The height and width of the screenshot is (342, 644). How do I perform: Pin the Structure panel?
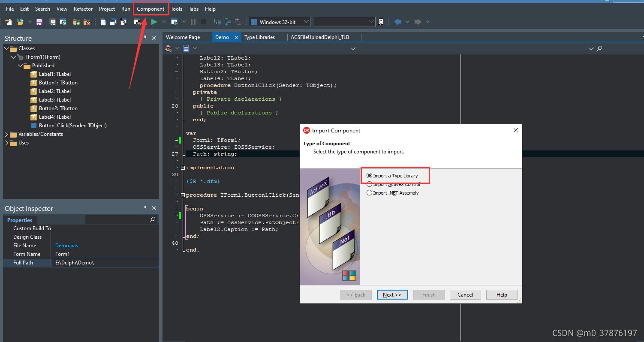pyautogui.click(x=145, y=38)
